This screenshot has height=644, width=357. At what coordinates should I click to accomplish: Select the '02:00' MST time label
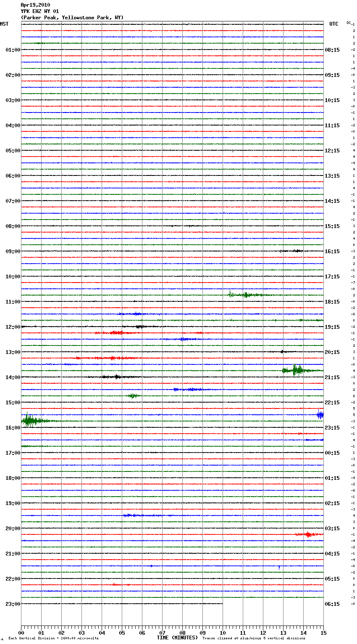(13, 75)
